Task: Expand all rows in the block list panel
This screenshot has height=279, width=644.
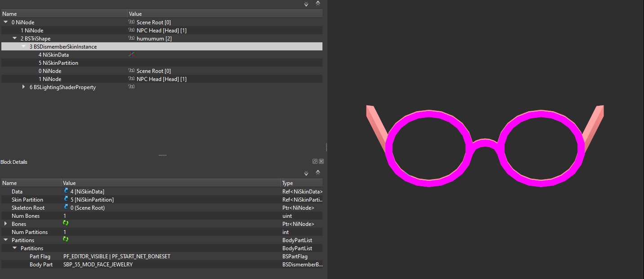Action: pos(306,4)
